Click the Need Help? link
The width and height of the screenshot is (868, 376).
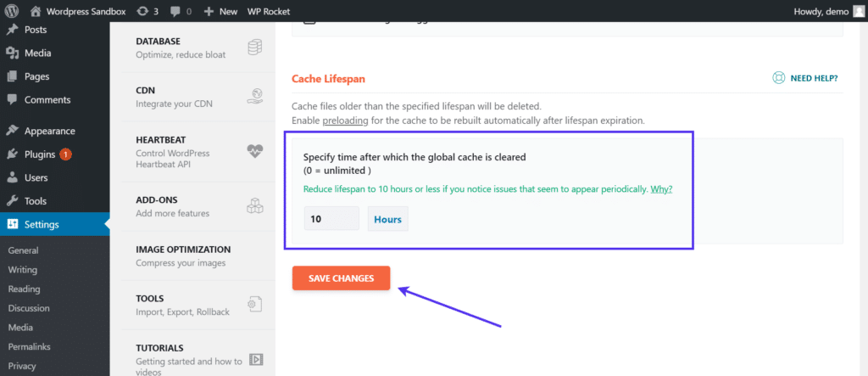[804, 78]
